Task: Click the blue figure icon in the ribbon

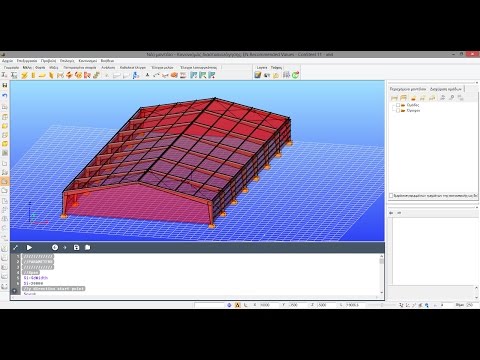Action: (x=136, y=75)
